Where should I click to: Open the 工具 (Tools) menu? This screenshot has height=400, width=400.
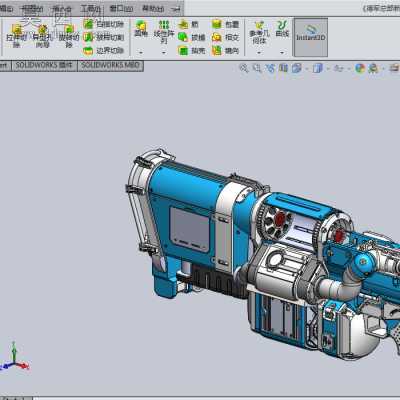(x=91, y=9)
